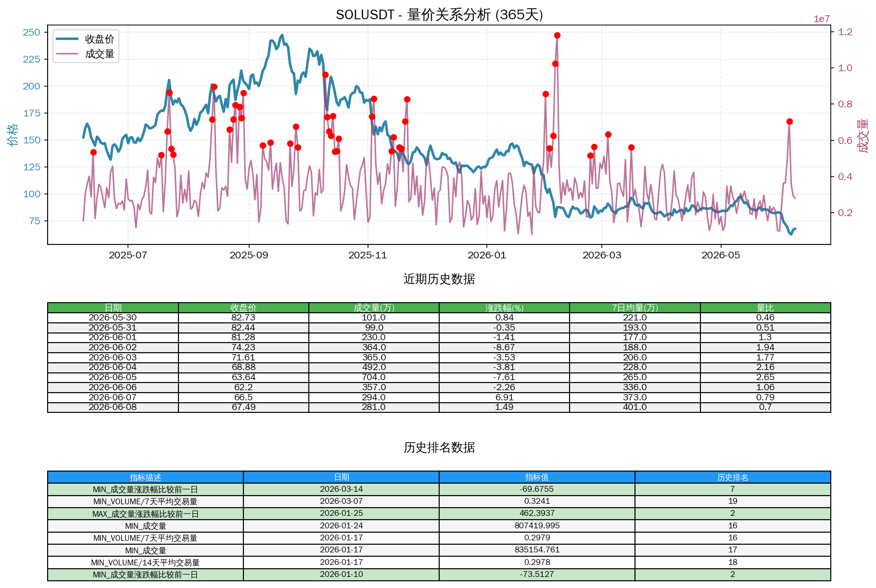Click ranking date cell 2026-03-14

[x=341, y=489]
